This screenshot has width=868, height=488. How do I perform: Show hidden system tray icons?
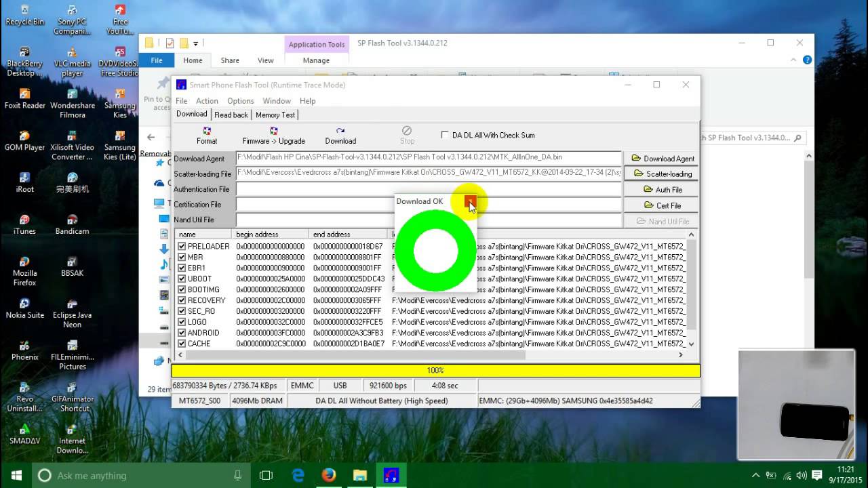756,475
